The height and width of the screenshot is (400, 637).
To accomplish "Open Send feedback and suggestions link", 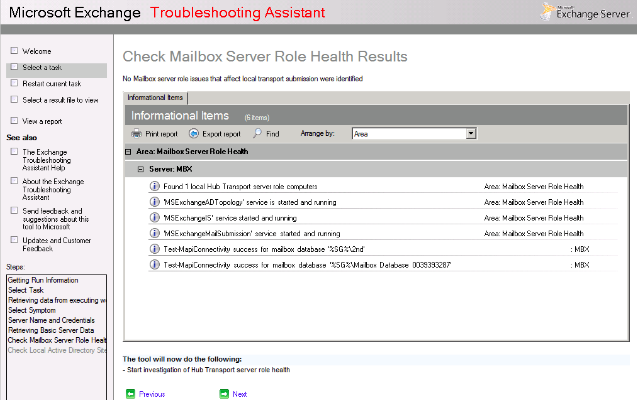I will (x=56, y=219).
